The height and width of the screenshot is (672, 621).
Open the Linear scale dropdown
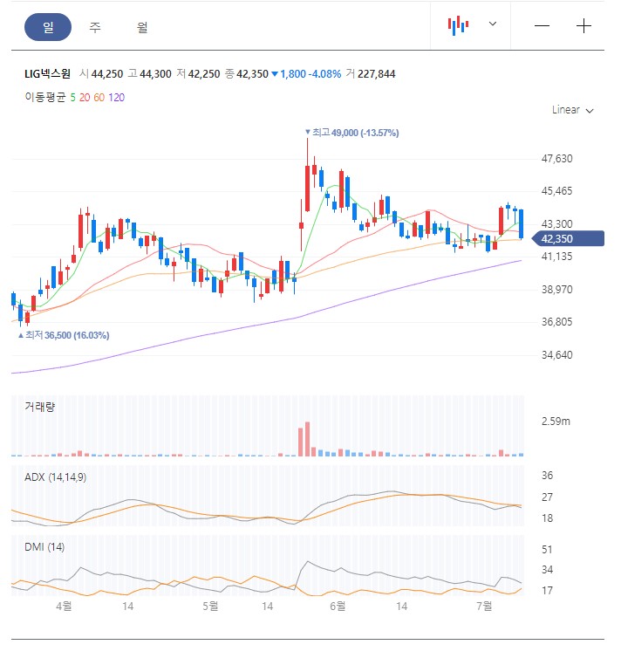[573, 110]
